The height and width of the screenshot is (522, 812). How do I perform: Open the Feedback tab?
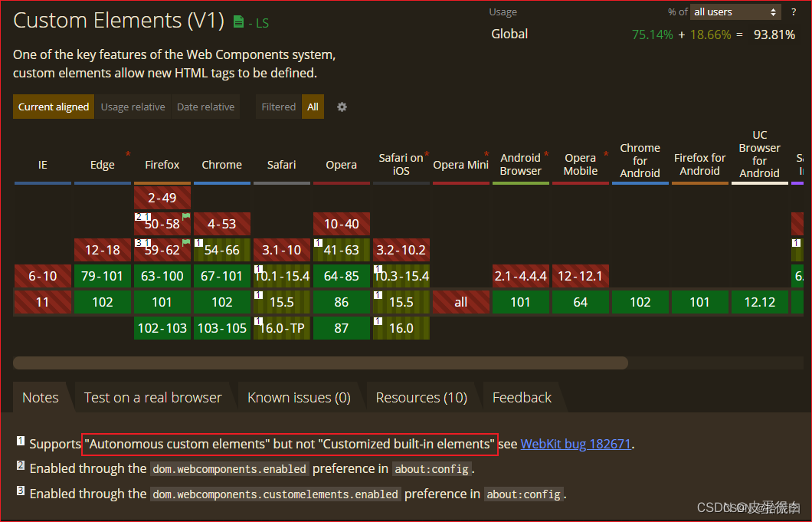522,398
